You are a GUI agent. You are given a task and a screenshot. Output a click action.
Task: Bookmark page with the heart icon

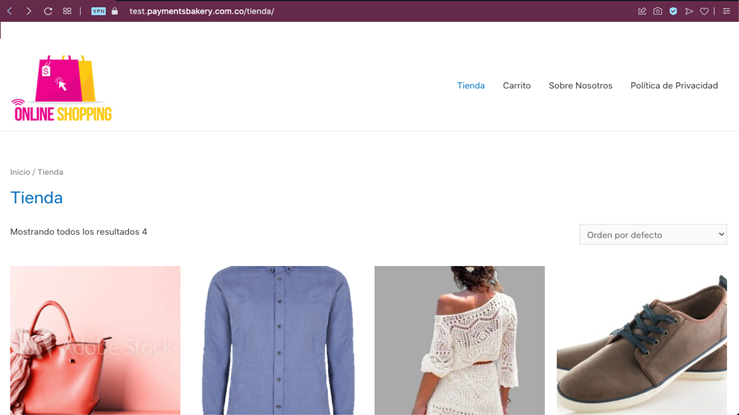click(704, 11)
